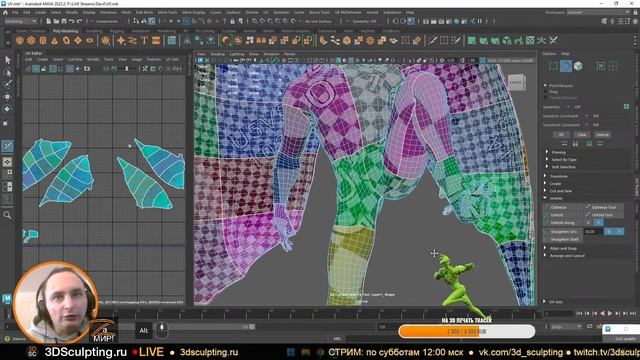The width and height of the screenshot is (640, 360).
Task: Click the Redo arrow on the status line
Action: 79,21
